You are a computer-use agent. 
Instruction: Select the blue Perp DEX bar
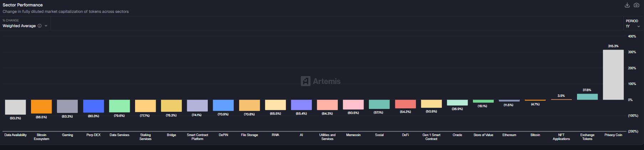(93, 106)
